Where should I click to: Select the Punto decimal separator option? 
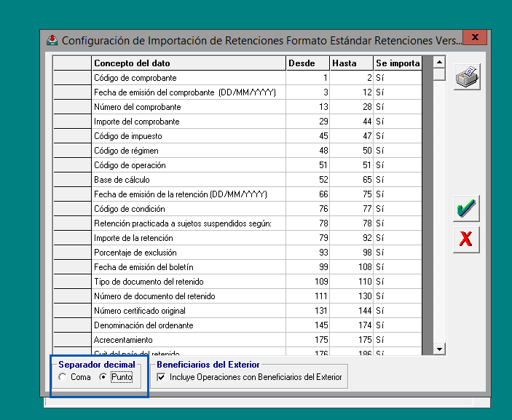pos(103,377)
